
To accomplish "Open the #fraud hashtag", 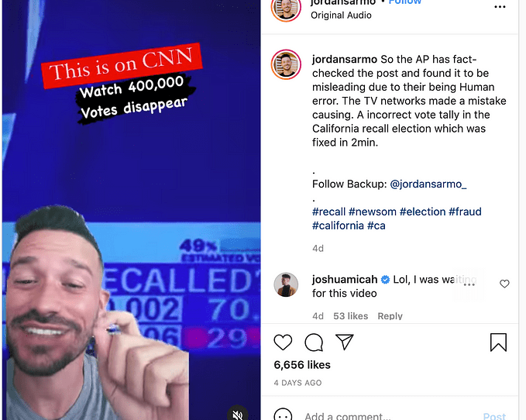I will coord(465,212).
